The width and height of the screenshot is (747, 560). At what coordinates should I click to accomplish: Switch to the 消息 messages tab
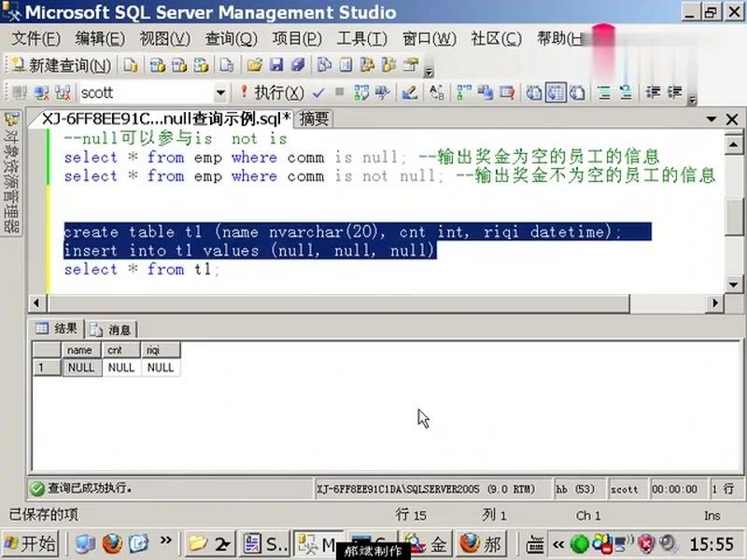(x=111, y=329)
